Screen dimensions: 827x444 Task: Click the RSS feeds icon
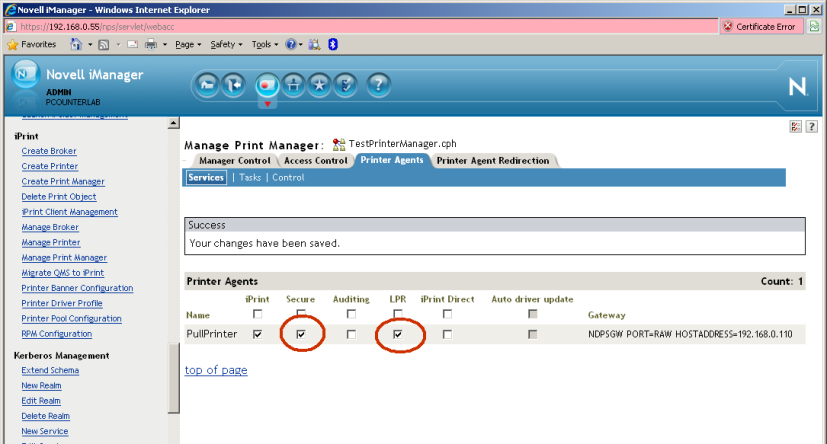[103, 45]
